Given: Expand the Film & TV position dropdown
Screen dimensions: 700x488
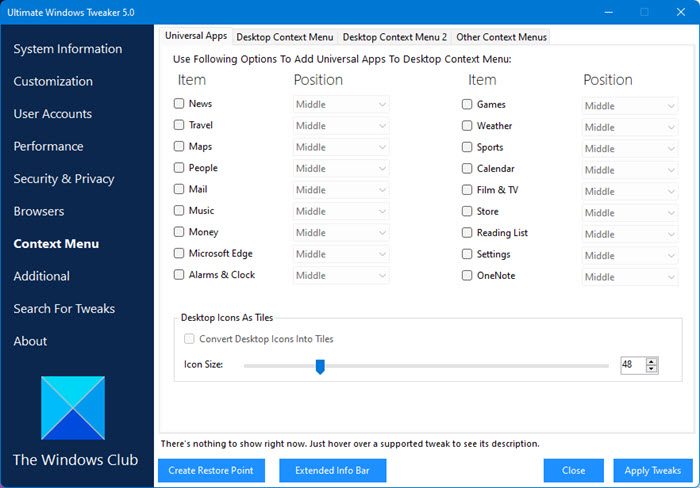Looking at the screenshot, I should tap(630, 192).
